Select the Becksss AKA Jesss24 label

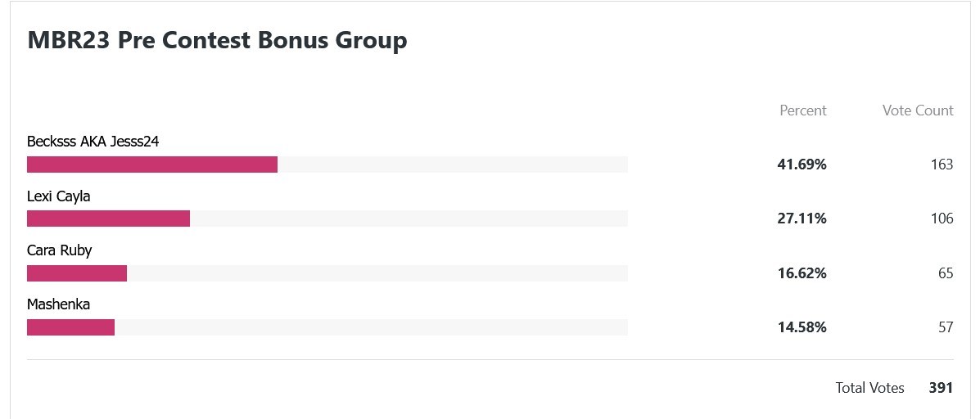[x=93, y=142]
